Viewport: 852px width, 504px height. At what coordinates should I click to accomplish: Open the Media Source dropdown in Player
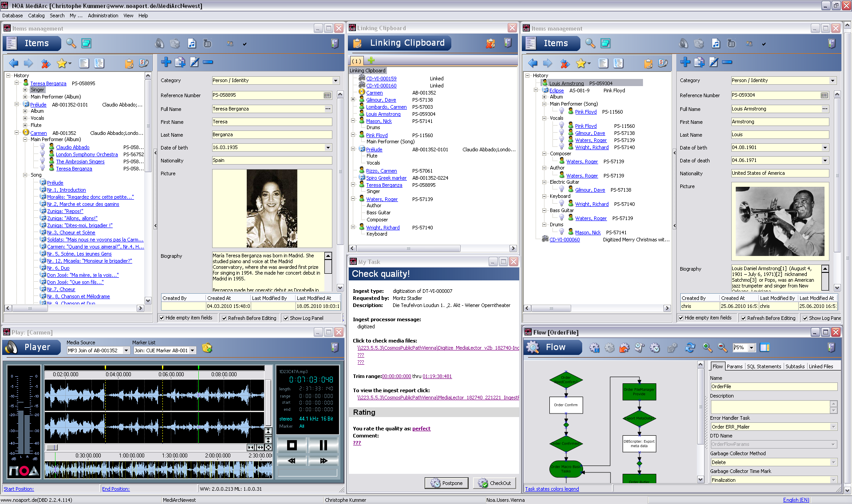click(x=126, y=350)
